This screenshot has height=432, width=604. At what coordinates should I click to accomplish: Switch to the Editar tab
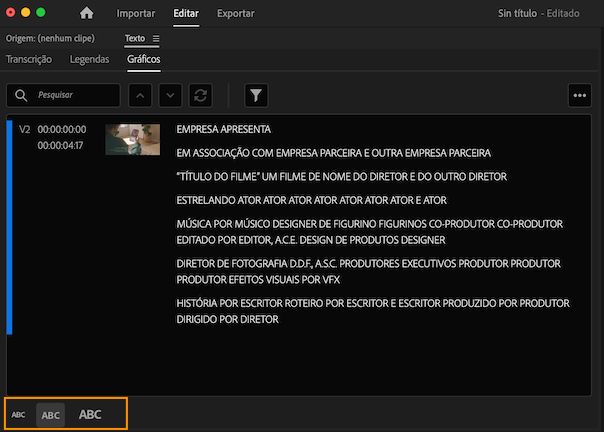pyautogui.click(x=186, y=13)
